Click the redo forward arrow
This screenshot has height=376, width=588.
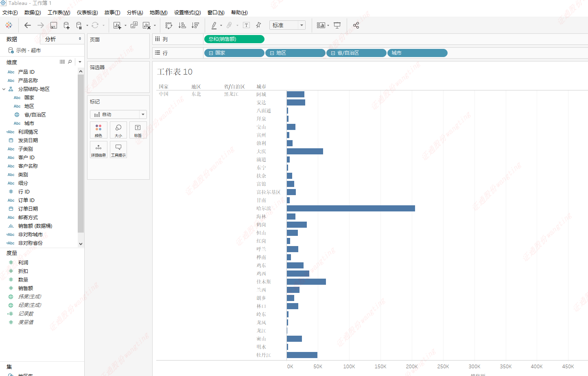(x=41, y=25)
